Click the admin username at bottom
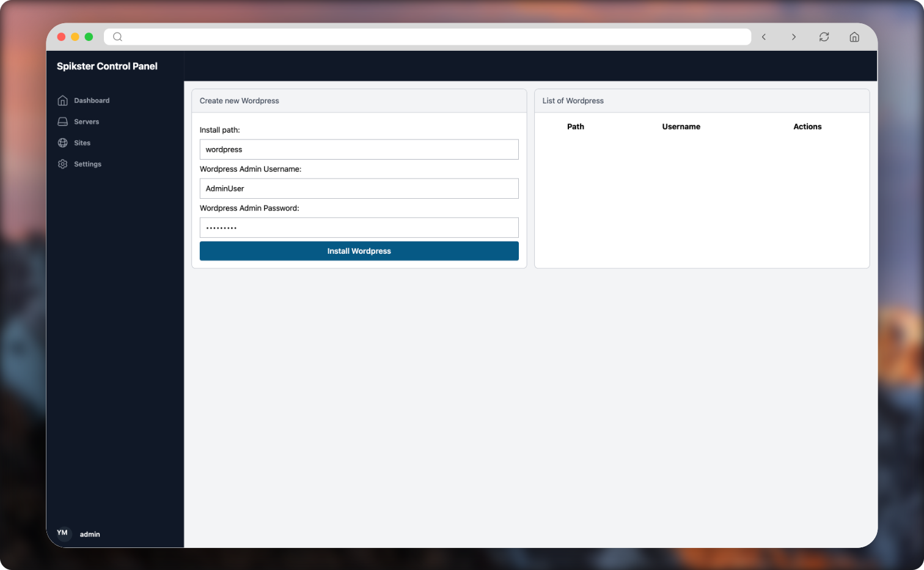 [90, 534]
